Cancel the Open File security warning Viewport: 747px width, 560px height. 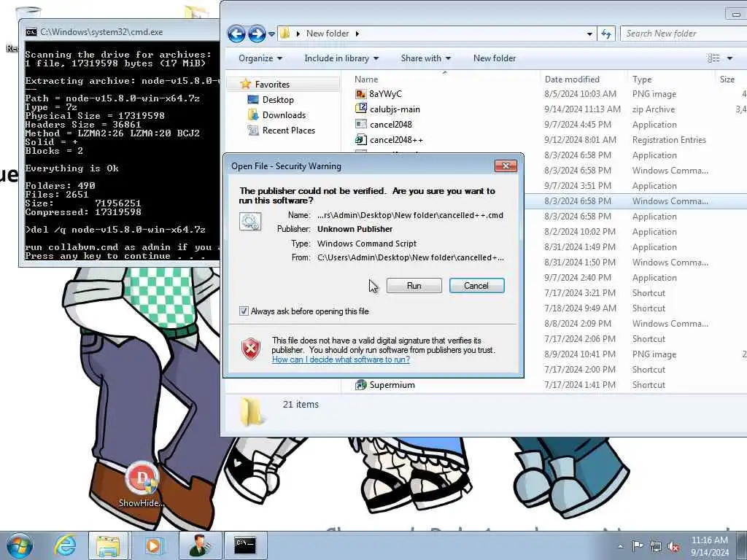476,286
